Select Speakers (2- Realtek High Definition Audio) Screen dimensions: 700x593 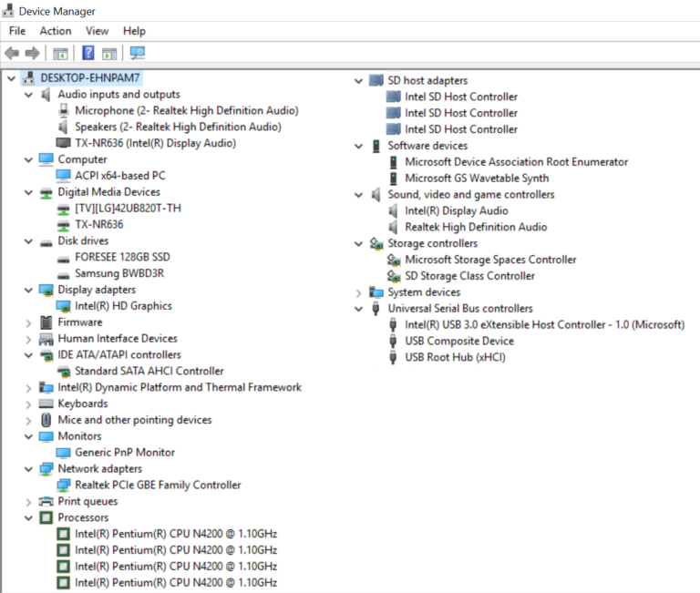[178, 128]
